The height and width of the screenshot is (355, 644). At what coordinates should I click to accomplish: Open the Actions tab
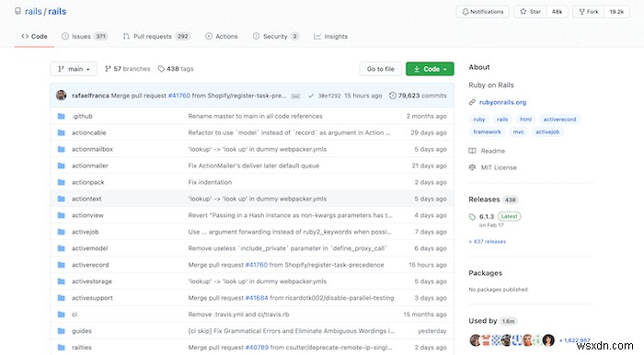[222, 36]
